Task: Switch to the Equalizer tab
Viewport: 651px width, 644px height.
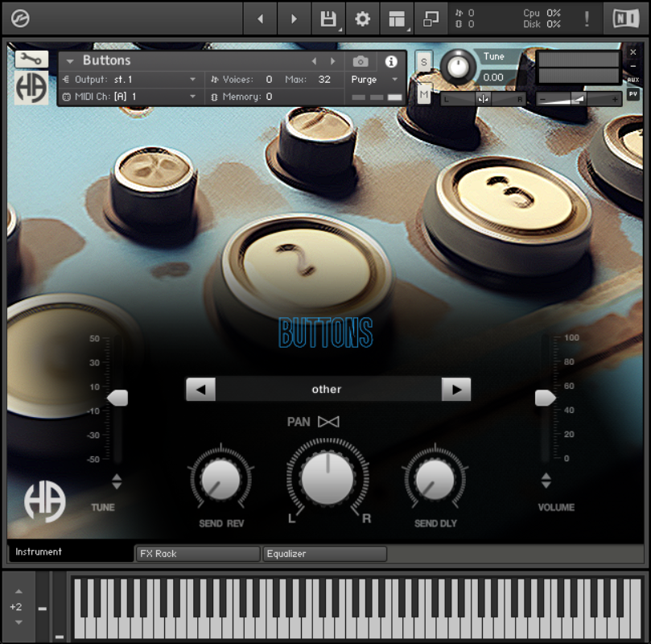Action: click(x=324, y=554)
